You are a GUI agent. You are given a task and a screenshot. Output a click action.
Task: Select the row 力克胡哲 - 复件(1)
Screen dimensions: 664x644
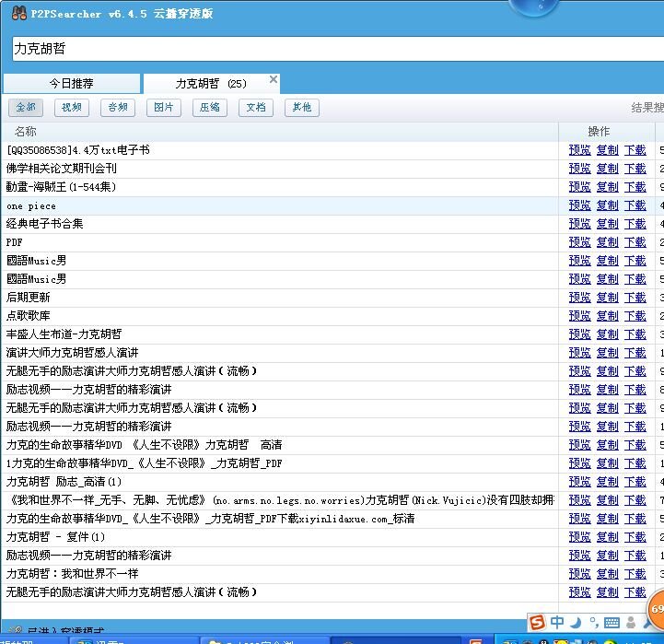279,537
